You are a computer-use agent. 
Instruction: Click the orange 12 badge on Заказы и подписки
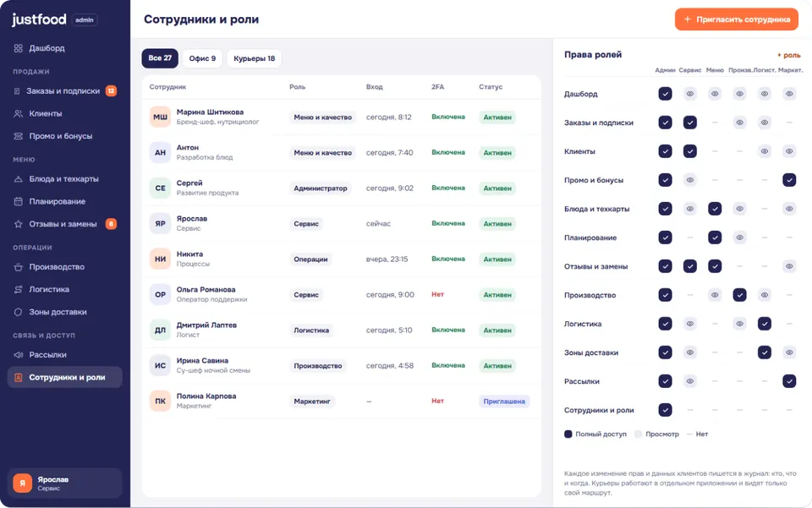point(111,91)
